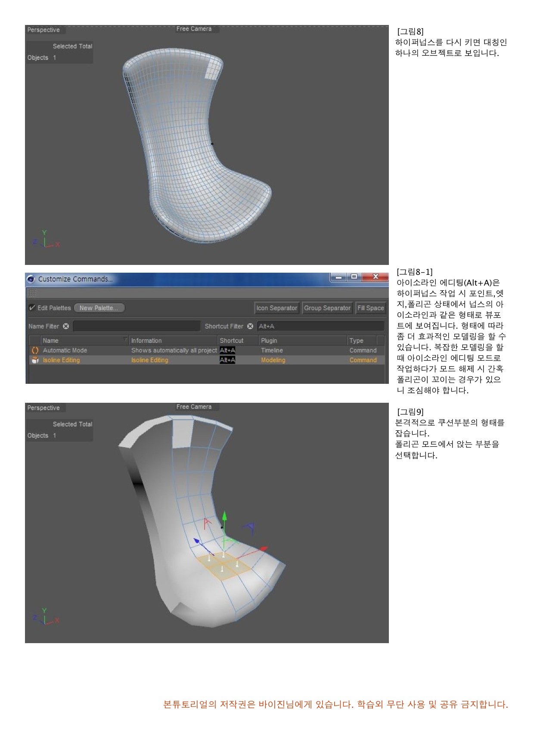Click the Isoline Editing command icon
The image size is (534, 756).
tap(35, 360)
